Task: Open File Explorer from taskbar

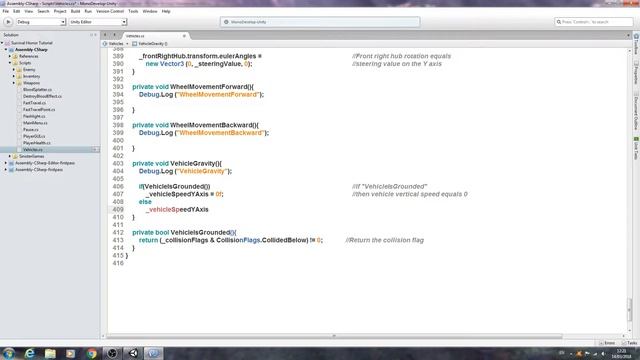Action: (50, 353)
